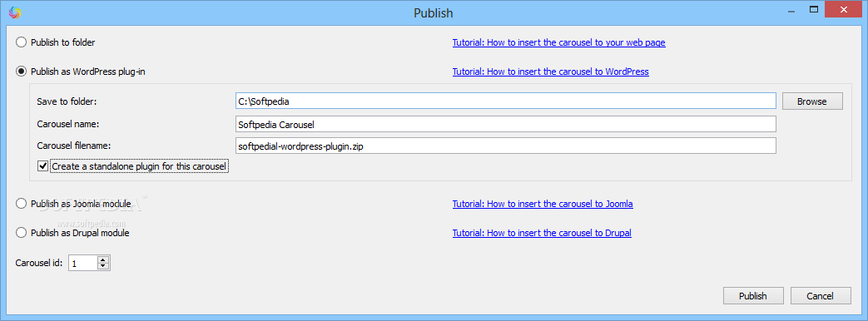Click the Publish title text
Screen dimensions: 868x321
(434, 12)
